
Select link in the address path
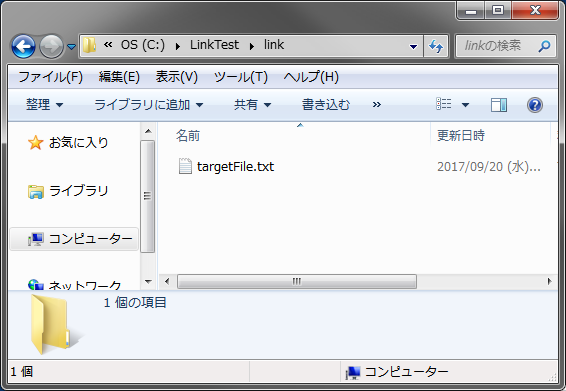tap(274, 45)
